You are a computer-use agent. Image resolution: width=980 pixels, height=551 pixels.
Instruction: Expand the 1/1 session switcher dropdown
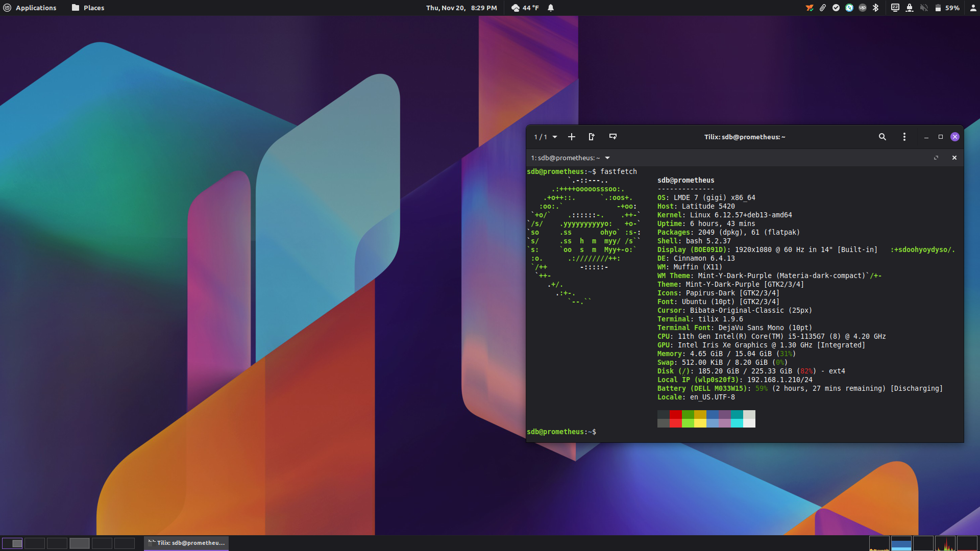coord(544,137)
